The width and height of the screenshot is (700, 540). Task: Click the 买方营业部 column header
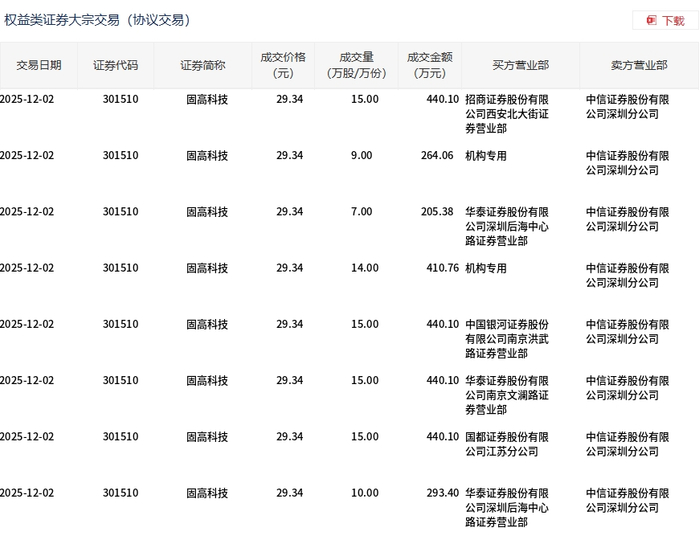(521, 66)
